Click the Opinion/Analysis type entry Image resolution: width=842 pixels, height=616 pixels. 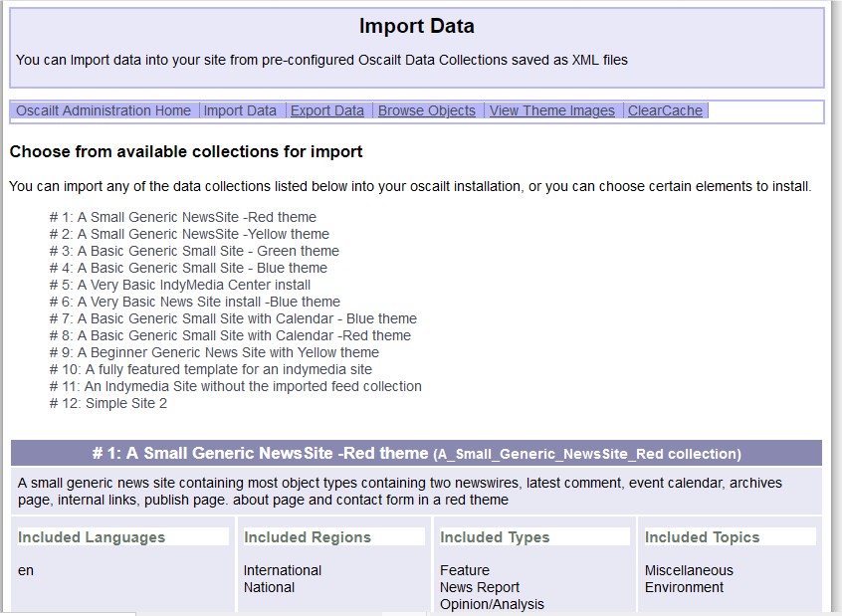click(492, 604)
